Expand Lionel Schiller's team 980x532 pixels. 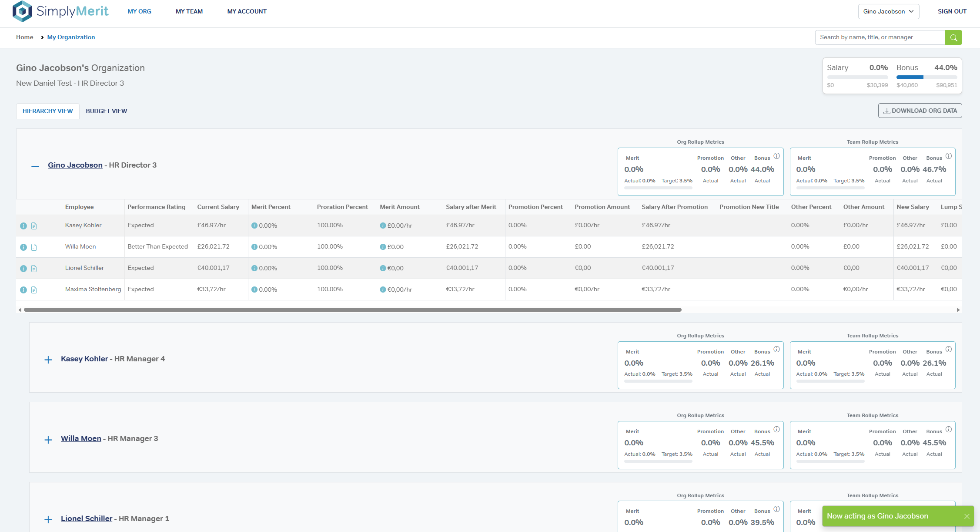point(48,519)
